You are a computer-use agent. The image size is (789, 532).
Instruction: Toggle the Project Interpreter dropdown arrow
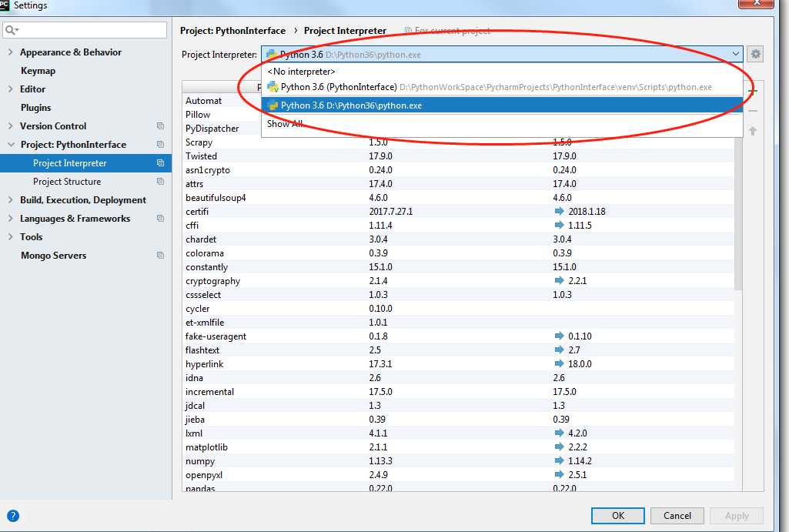click(x=735, y=54)
